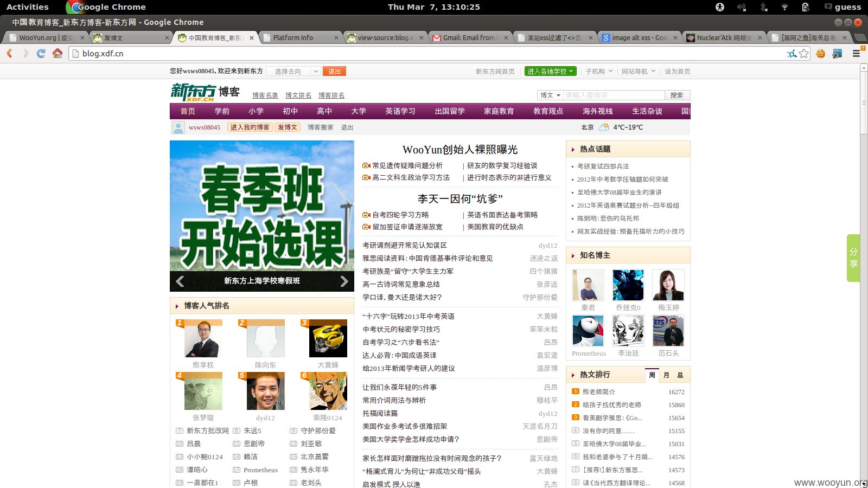Viewport: 868px width, 488px height.
Task: Open the Wi-Fi network indicator
Action: [x=784, y=7]
